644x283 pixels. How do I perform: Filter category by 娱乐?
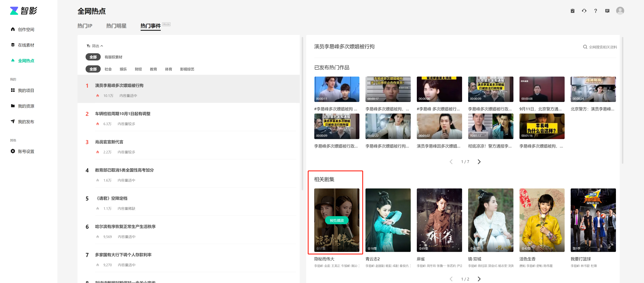point(123,69)
